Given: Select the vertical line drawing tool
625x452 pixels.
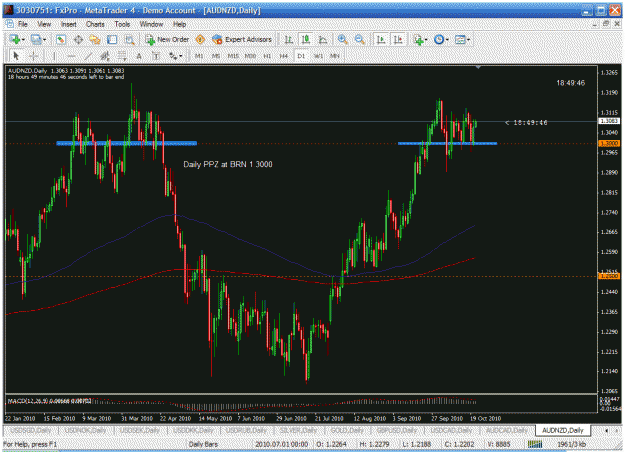Looking at the screenshot, I should (54, 56).
